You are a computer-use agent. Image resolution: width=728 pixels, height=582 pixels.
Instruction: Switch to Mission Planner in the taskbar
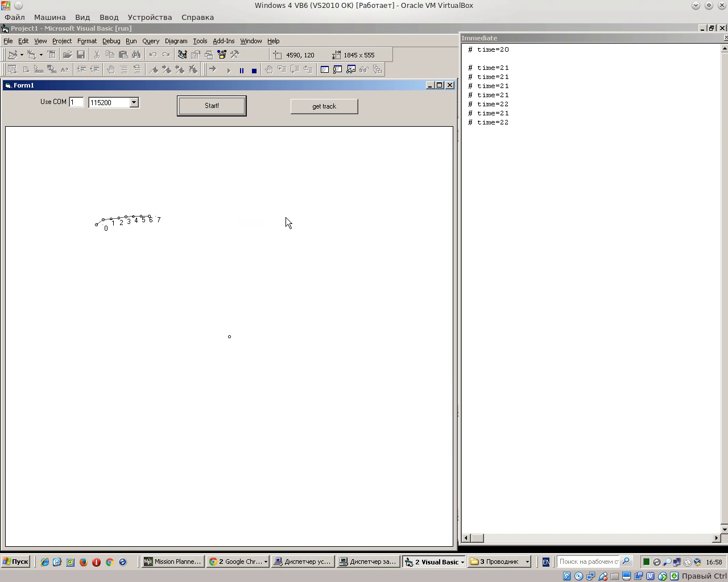pos(172,562)
